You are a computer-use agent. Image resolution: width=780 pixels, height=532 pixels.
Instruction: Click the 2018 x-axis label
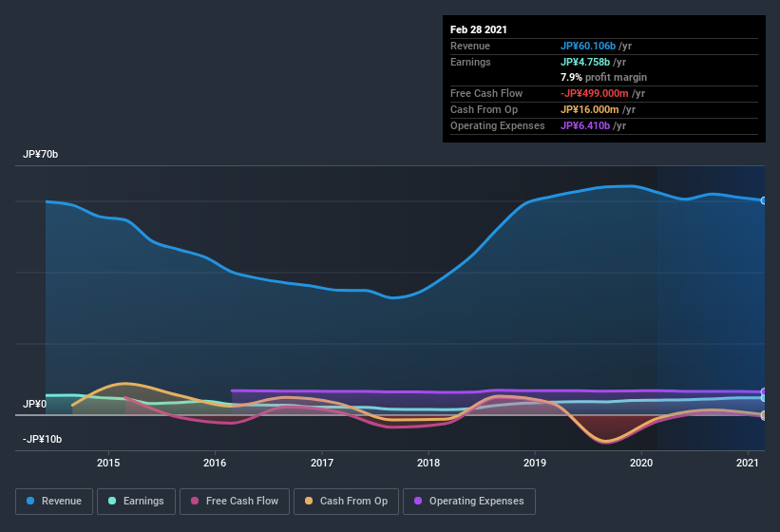[x=428, y=463]
